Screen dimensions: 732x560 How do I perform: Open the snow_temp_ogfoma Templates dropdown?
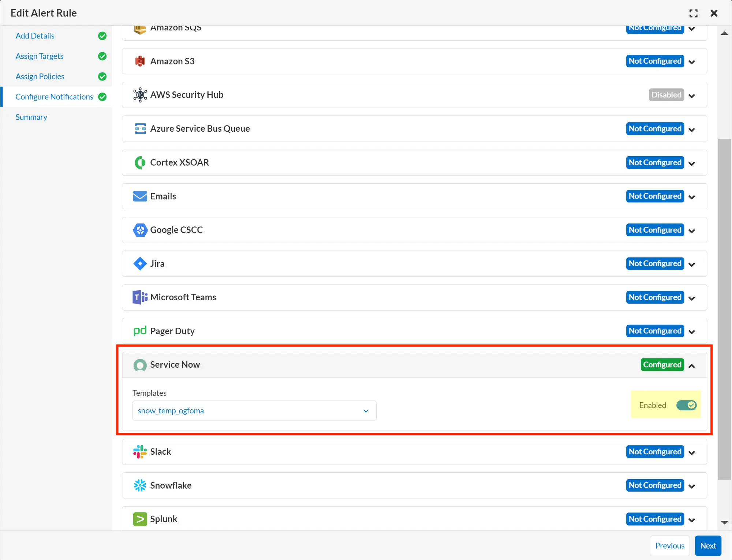click(254, 411)
